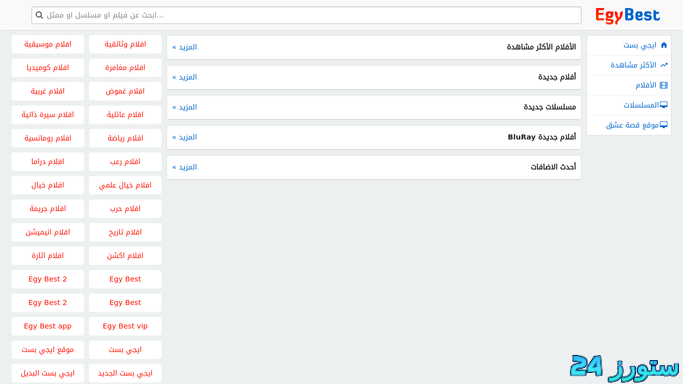
Task: Open الأفلام sidebar menu item
Action: (629, 85)
